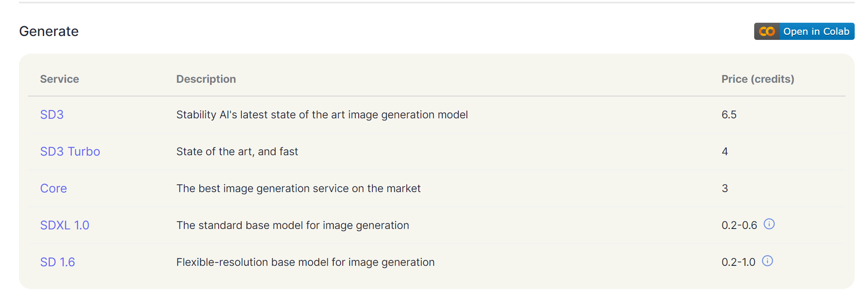Select the price range 0.2-1.0
Viewport: 868px width, 298px height.
pos(738,262)
